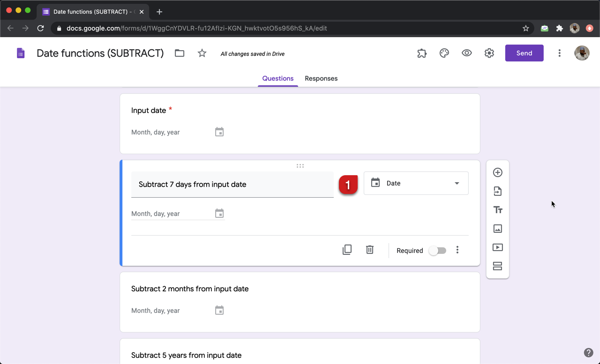Insert an image using the image icon
Screen dimensions: 600x364
pyautogui.click(x=497, y=229)
